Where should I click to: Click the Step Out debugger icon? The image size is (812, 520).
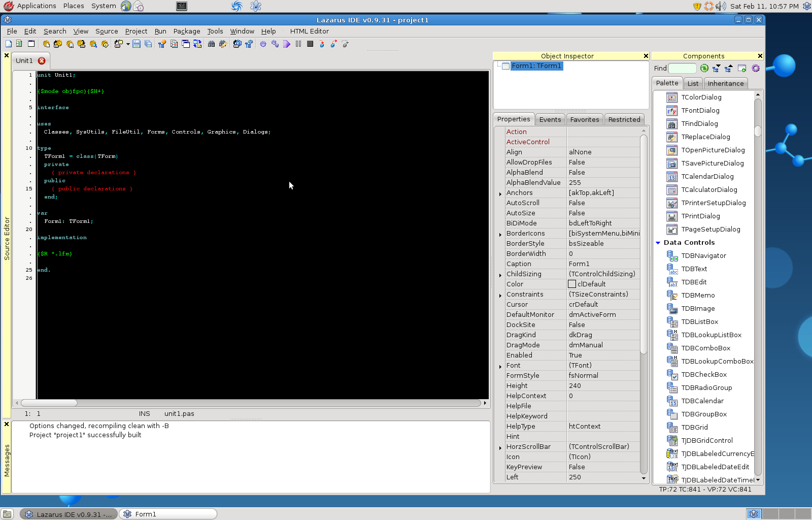tap(345, 44)
